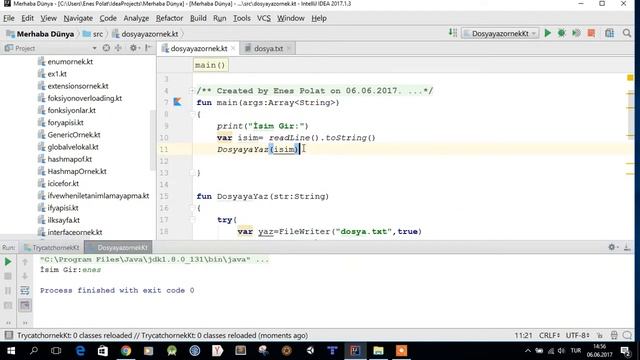Click the main() method breadcrumb
The image size is (640, 360).
(x=210, y=65)
